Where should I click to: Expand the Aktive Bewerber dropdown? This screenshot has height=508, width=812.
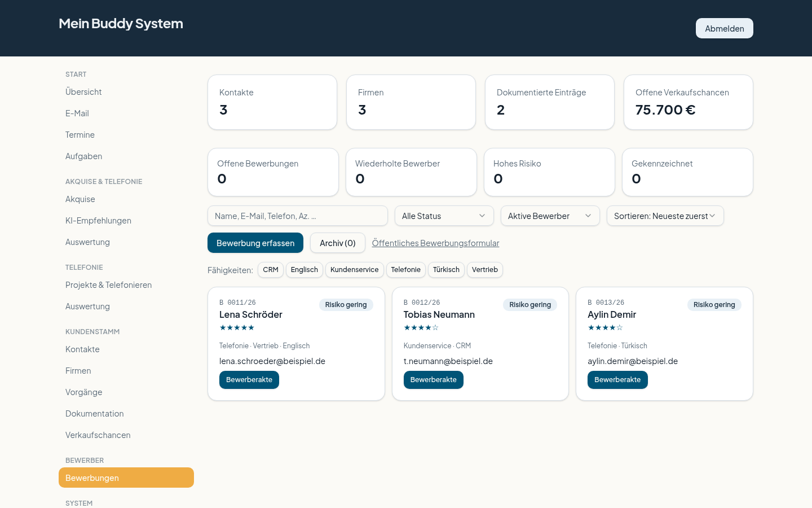pyautogui.click(x=550, y=216)
